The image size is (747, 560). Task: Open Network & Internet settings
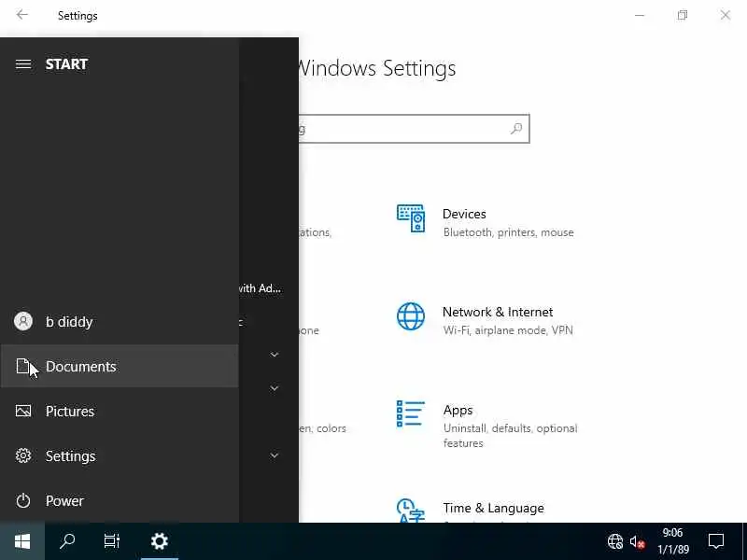tap(485, 320)
